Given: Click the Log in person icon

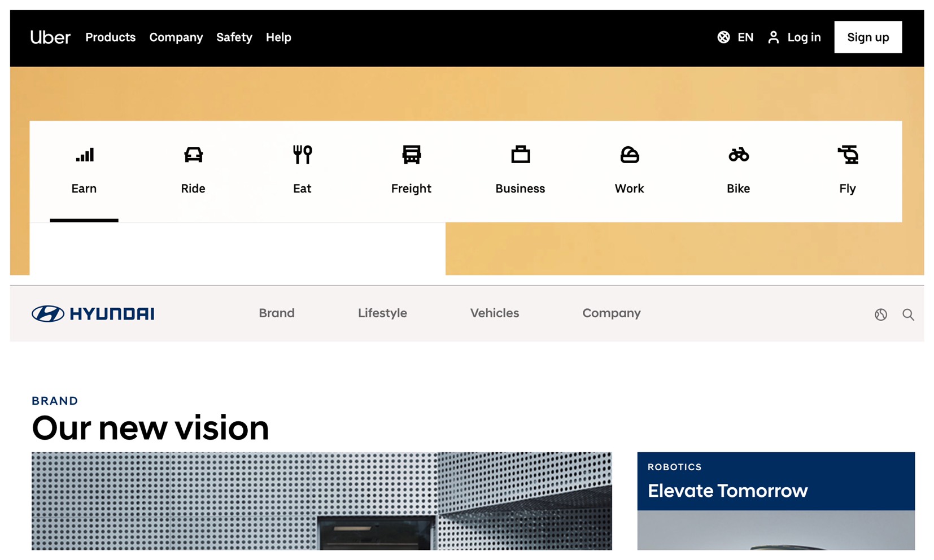Looking at the screenshot, I should pos(773,37).
